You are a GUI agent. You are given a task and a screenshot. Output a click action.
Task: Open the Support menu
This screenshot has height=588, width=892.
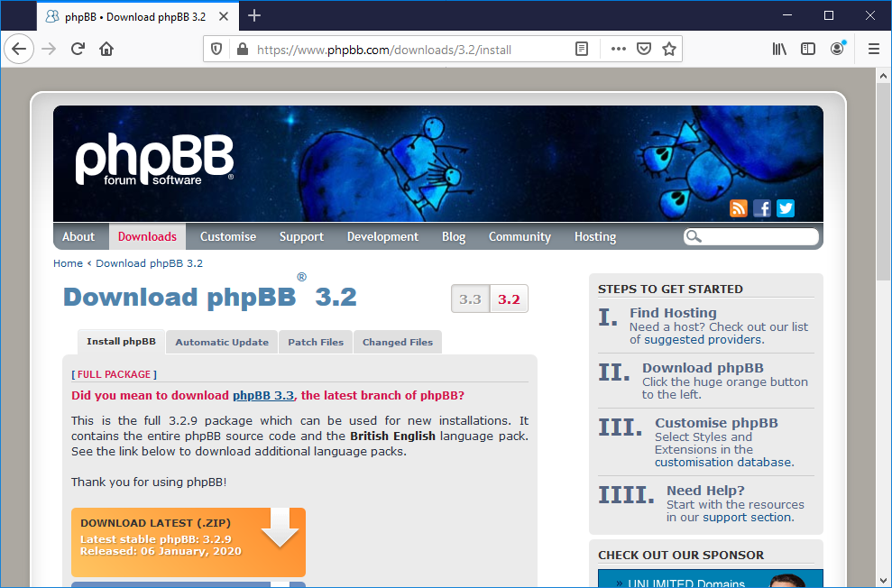pos(301,236)
